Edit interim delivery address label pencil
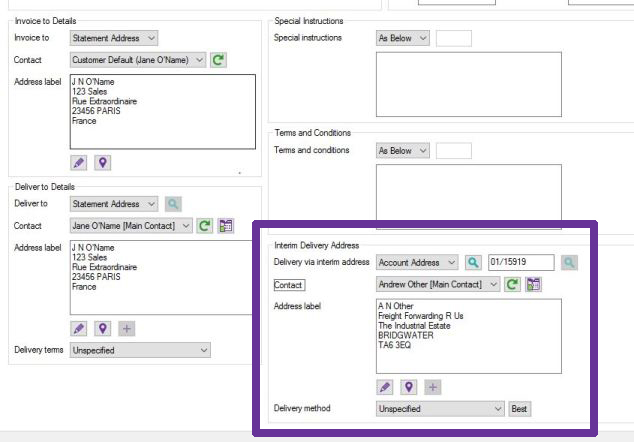The width and height of the screenshot is (634, 442). (x=385, y=387)
